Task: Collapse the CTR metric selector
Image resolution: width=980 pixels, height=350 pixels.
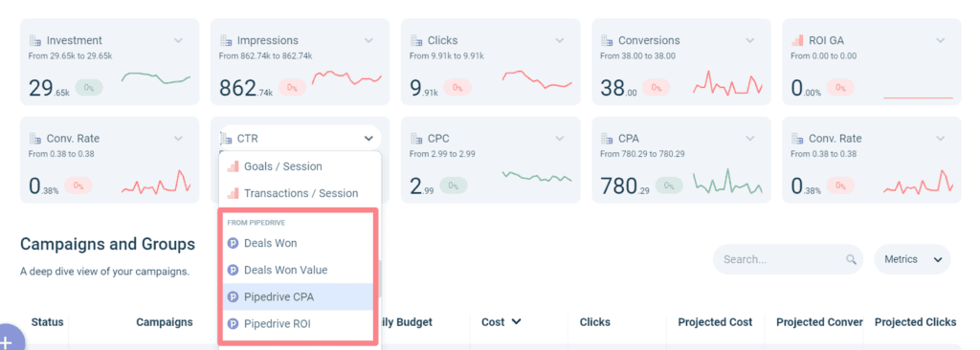Action: pos(368,139)
